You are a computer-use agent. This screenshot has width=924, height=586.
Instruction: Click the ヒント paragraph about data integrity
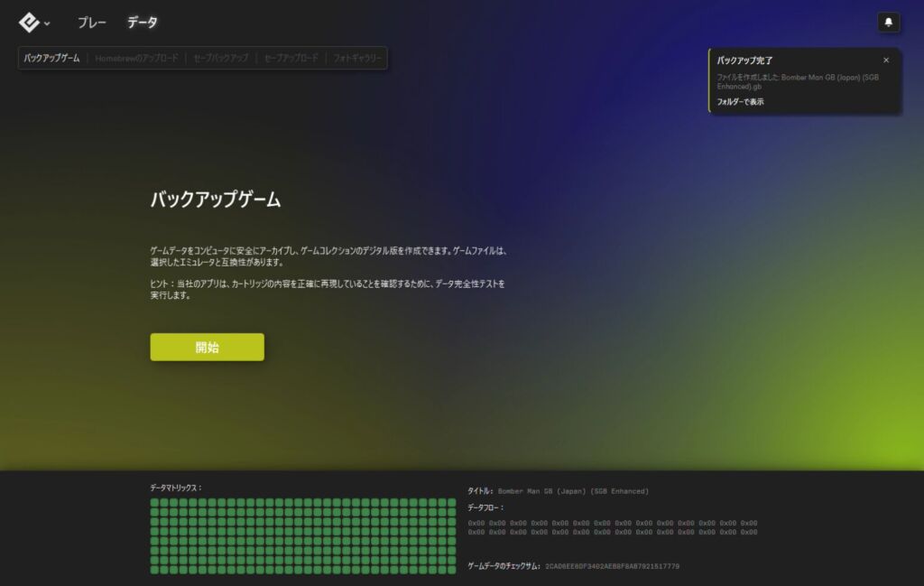[327, 289]
